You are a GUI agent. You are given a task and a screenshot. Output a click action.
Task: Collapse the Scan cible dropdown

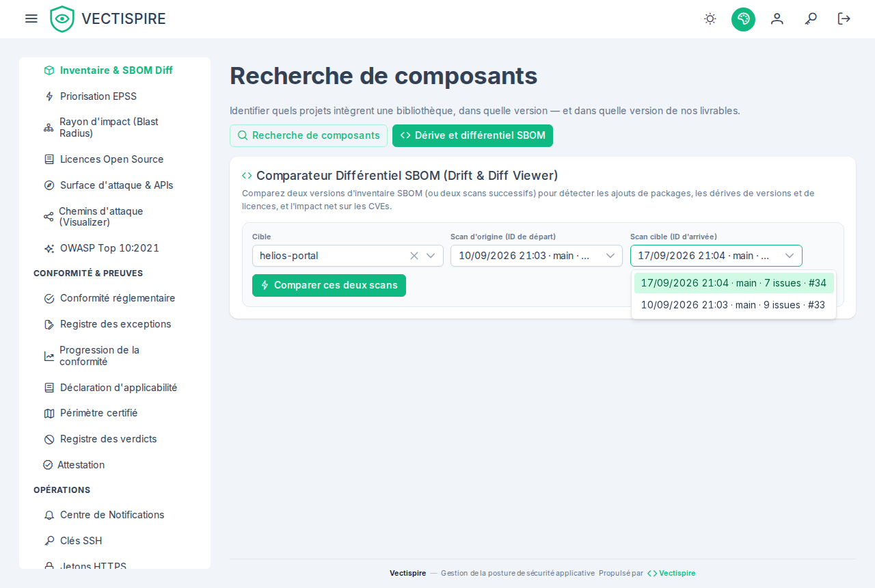coord(790,256)
